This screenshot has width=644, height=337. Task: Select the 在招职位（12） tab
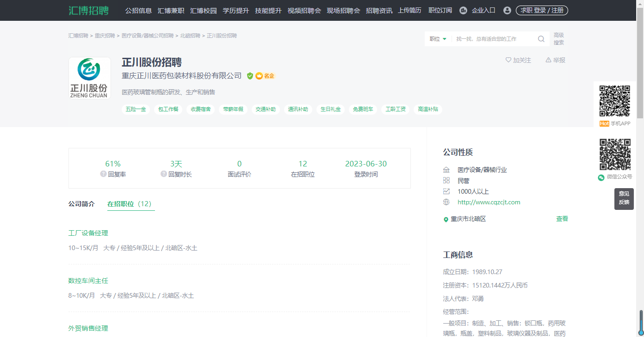[131, 204]
